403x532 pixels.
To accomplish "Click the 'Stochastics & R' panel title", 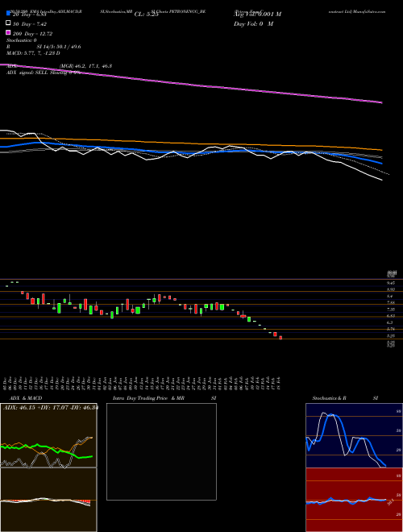I will click(x=330, y=398).
